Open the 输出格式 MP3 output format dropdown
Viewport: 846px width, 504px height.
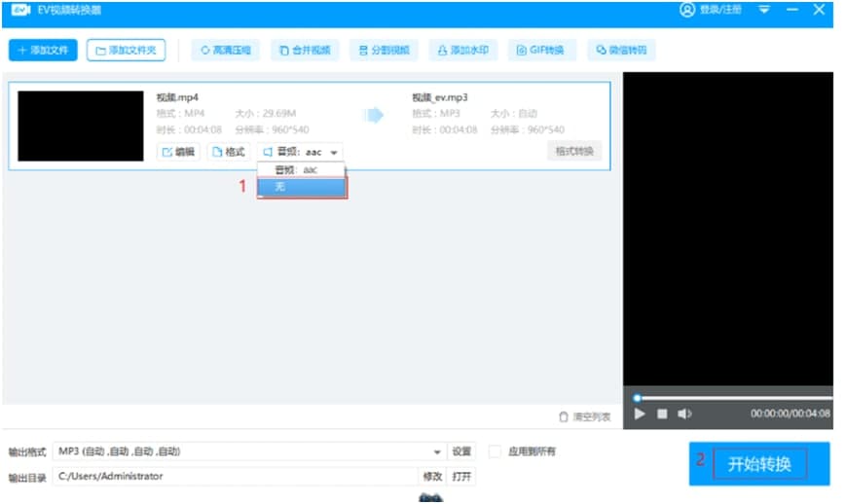pos(249,451)
